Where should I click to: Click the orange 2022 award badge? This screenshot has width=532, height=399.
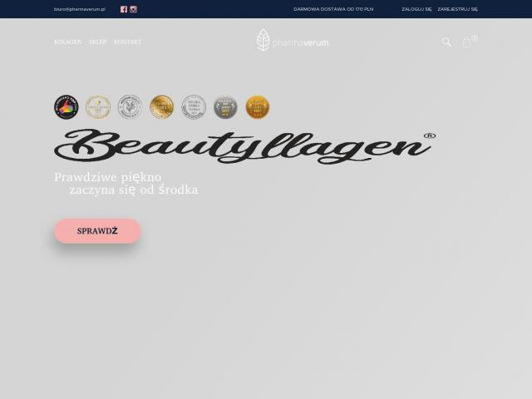(x=258, y=107)
